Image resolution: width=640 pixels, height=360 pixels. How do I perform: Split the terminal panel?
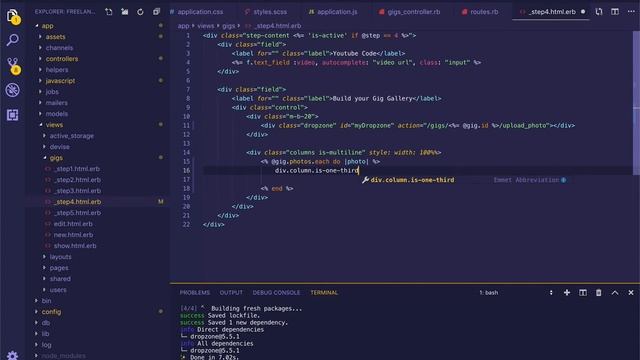(x=583, y=292)
